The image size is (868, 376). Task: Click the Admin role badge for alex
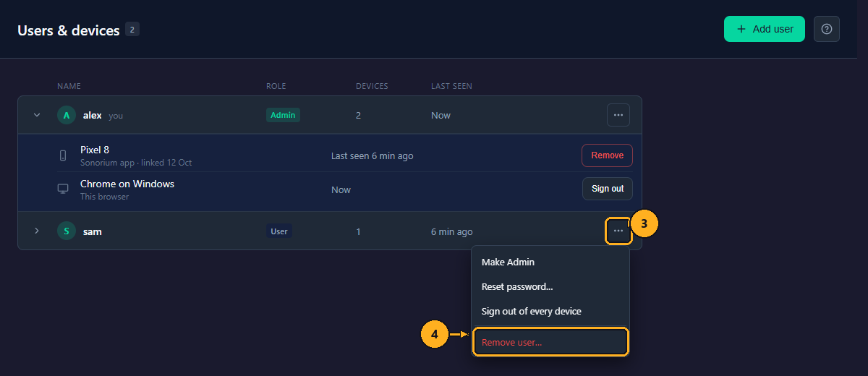point(283,115)
